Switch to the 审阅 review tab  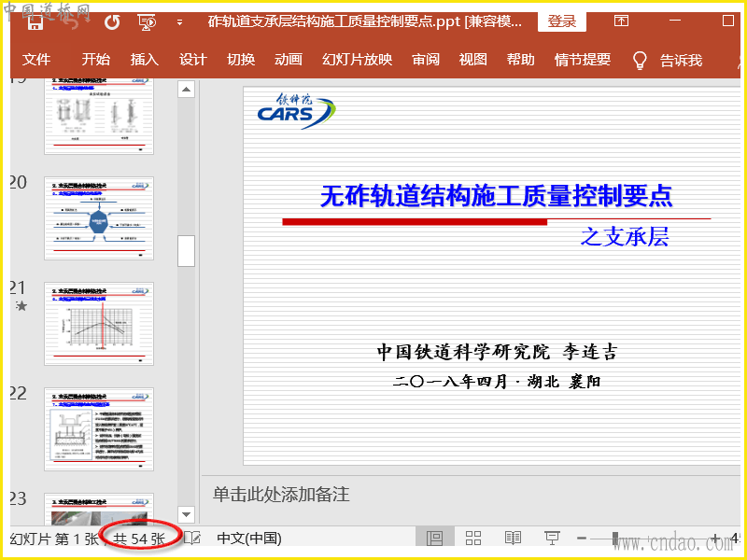426,60
